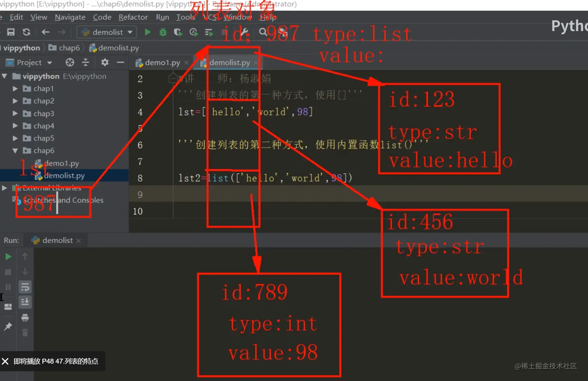The image size is (588, 381).
Task: Expand the chap2 folder arrow
Action: tap(15, 101)
